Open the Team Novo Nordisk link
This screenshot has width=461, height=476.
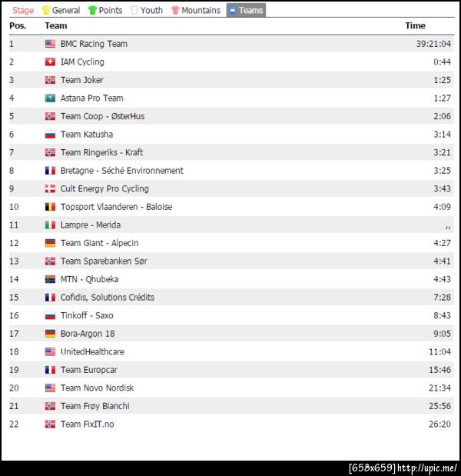point(98,388)
